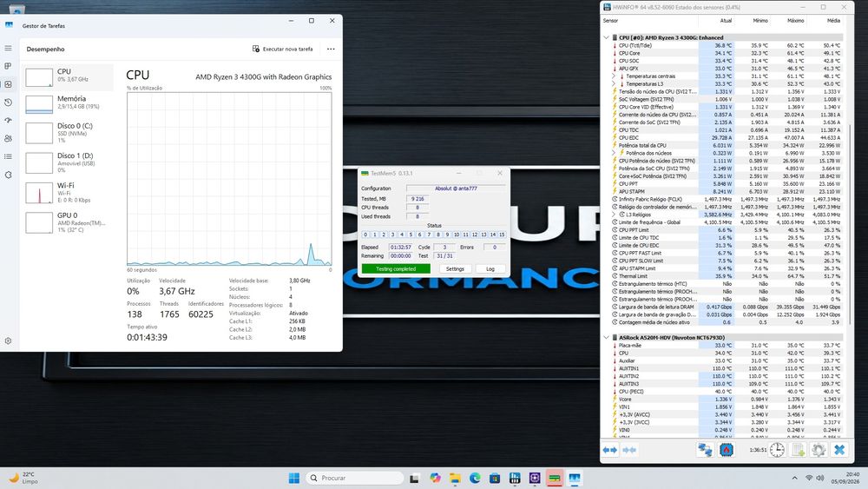The width and height of the screenshot is (868, 489).
Task: Click Executar nova tarefa button
Action: (x=282, y=49)
